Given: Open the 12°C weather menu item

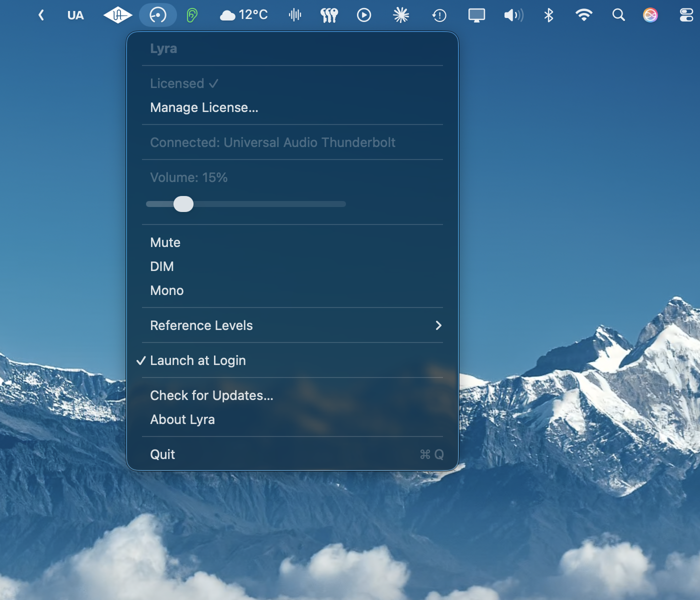Looking at the screenshot, I should pyautogui.click(x=244, y=15).
